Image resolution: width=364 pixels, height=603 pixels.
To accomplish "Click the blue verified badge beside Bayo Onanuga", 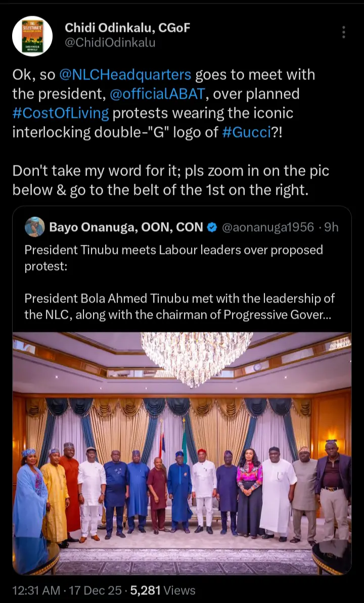I will [x=213, y=228].
